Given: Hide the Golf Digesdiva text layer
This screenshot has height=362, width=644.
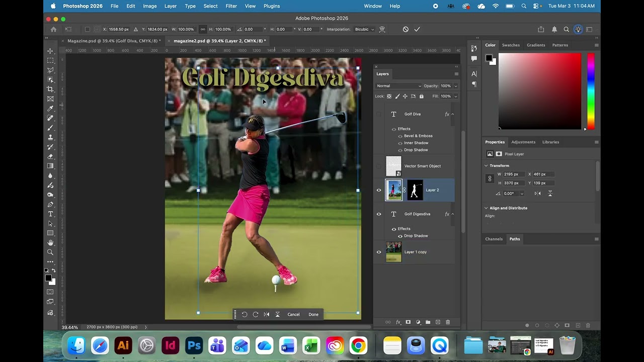Looking at the screenshot, I should [x=379, y=214].
